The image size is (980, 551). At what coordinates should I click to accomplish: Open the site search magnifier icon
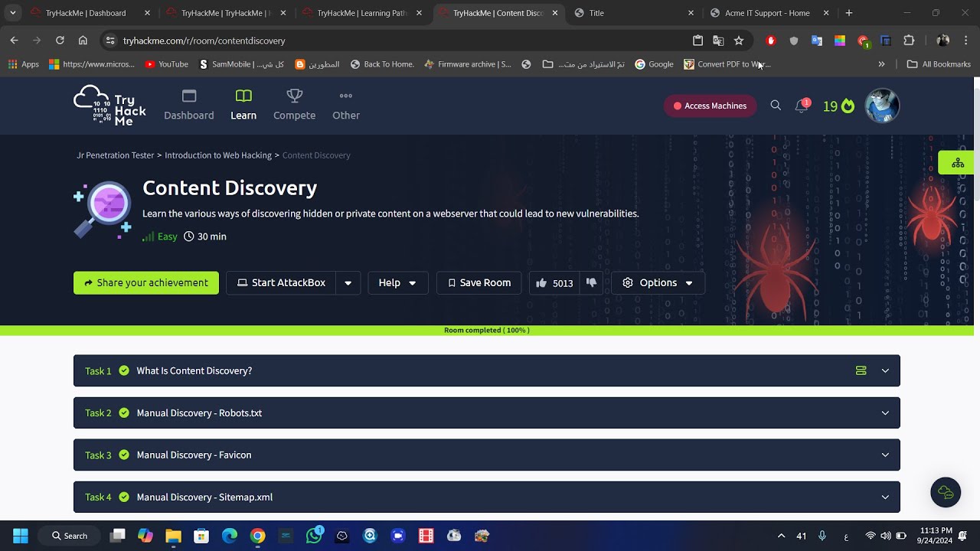click(776, 106)
